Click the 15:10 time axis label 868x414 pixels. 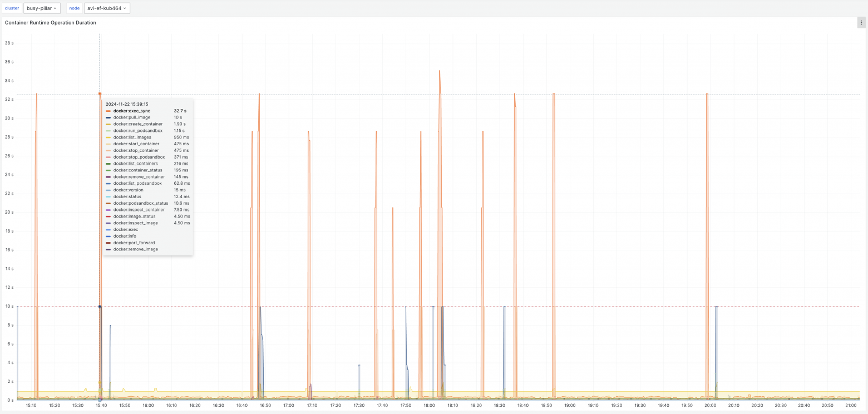click(31, 406)
